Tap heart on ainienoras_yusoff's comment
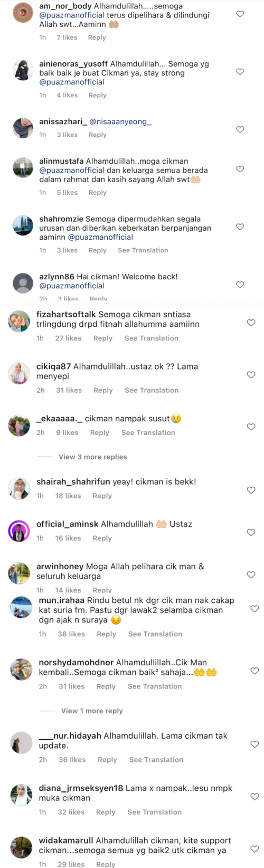The width and height of the screenshot is (264, 868). pyautogui.click(x=240, y=72)
